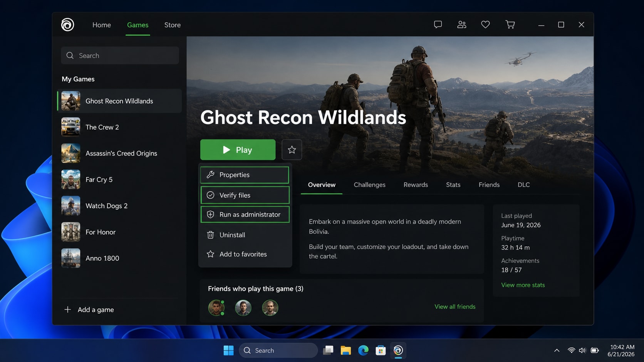Open Watch Dogs 2 from My Games
Screen dimensions: 644x362
tap(119, 206)
